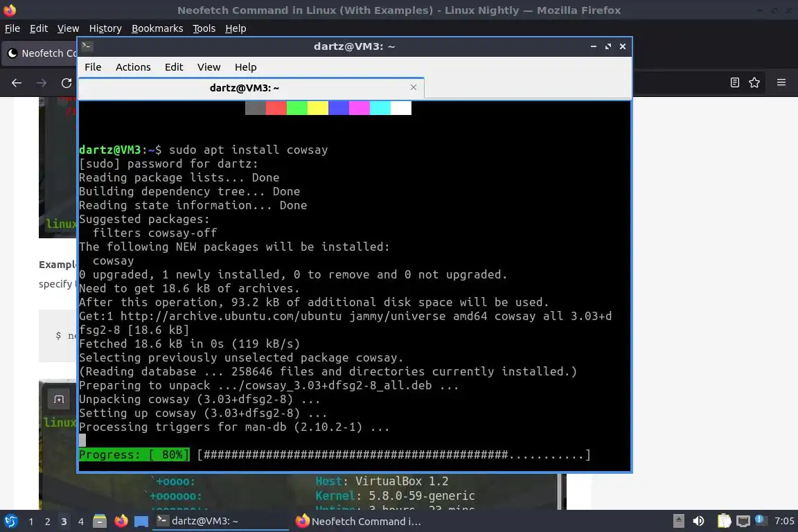Reload the page in Firefox
The image size is (798, 532).
point(66,82)
